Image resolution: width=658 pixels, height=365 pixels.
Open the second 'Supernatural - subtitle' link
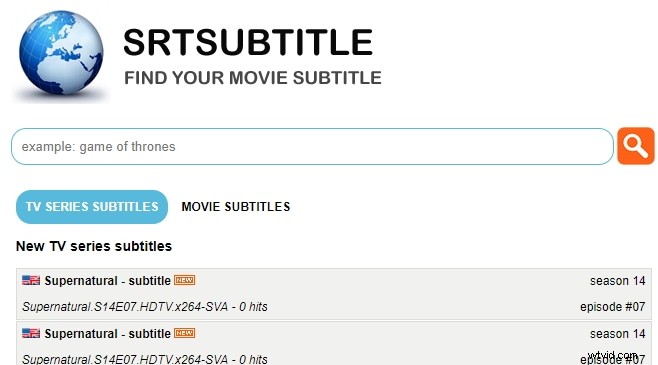[107, 334]
